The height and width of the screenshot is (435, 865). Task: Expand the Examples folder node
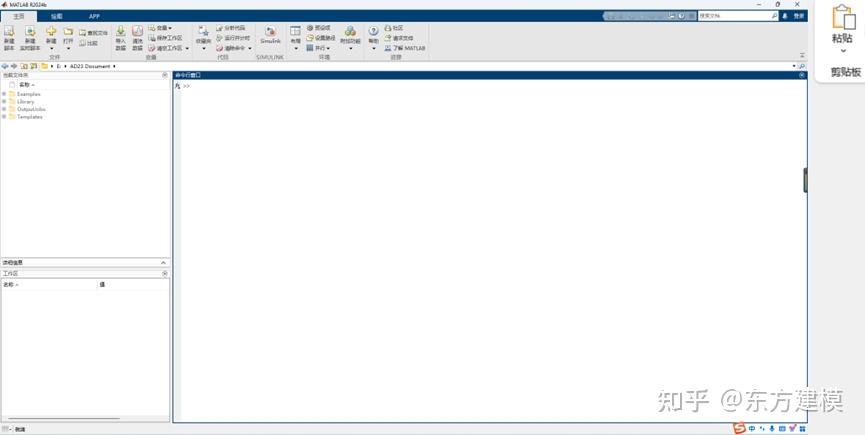(4, 94)
